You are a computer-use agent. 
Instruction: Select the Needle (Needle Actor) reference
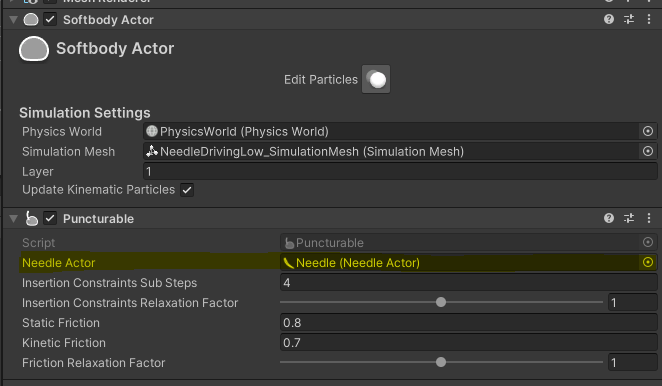click(x=459, y=262)
